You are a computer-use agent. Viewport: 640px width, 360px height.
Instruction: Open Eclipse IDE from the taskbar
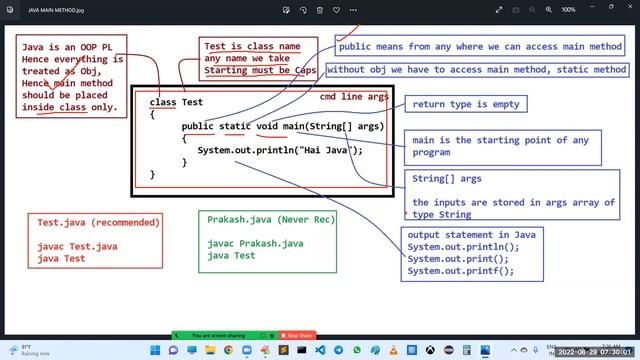[x=449, y=350]
